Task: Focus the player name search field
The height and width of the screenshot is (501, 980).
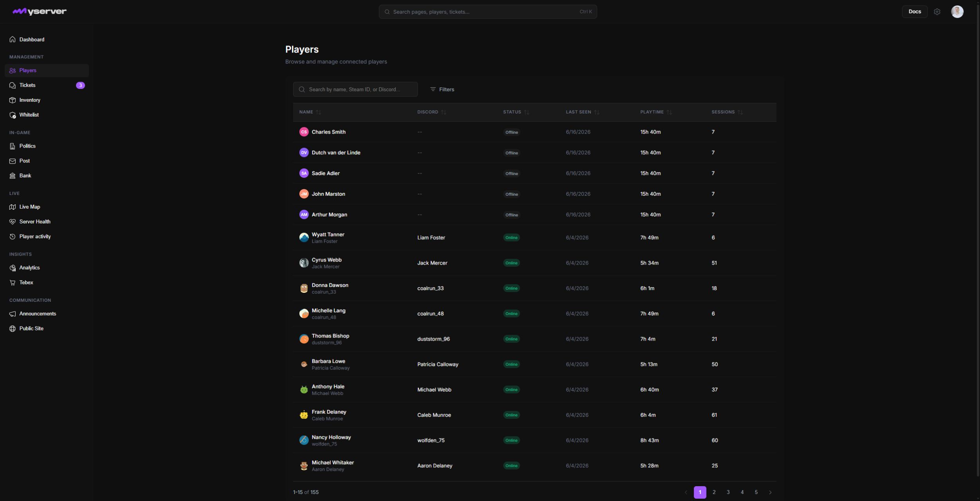Action: point(355,89)
